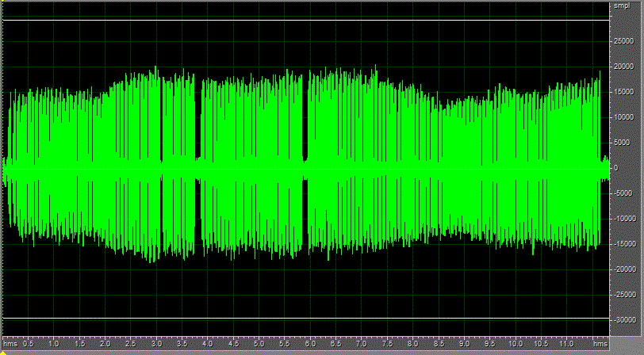Viewport: 644px width, 355px height.
Task: Click the 6.5 time ruler label
Action: point(336,343)
